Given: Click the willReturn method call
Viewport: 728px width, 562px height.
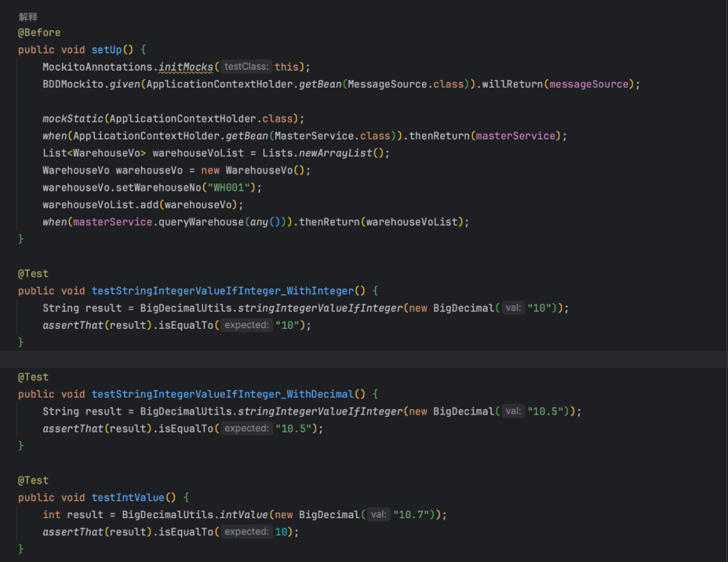Looking at the screenshot, I should (x=512, y=84).
